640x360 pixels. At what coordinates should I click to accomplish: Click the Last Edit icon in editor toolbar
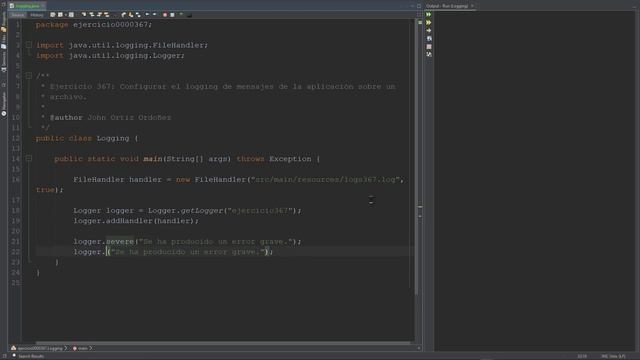pos(53,15)
